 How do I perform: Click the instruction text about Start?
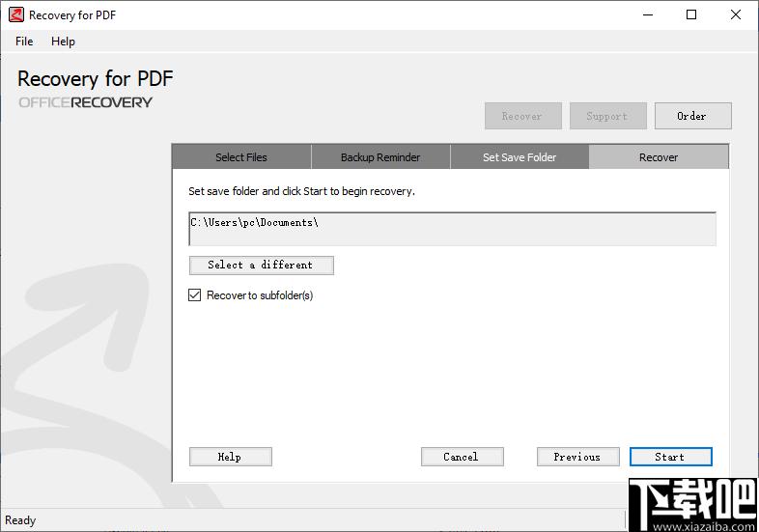point(301,191)
